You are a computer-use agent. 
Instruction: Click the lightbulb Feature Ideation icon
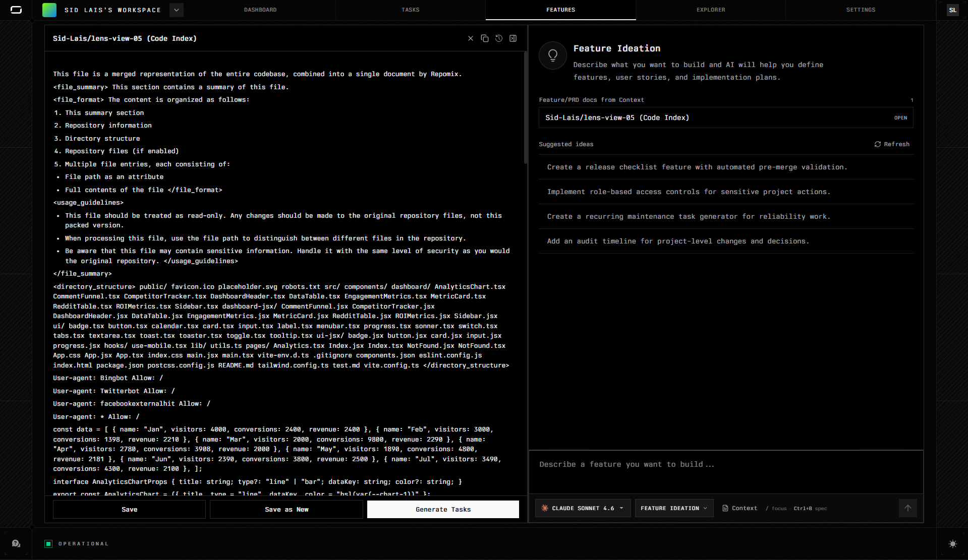point(552,55)
